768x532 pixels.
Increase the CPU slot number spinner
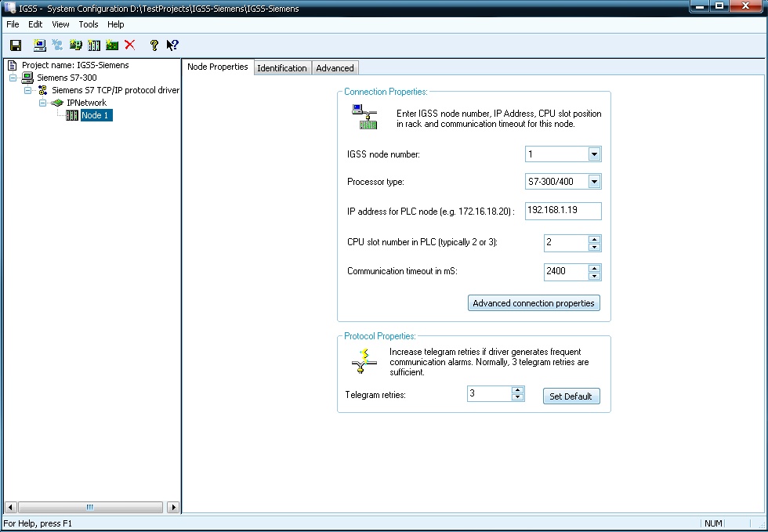[594, 239]
